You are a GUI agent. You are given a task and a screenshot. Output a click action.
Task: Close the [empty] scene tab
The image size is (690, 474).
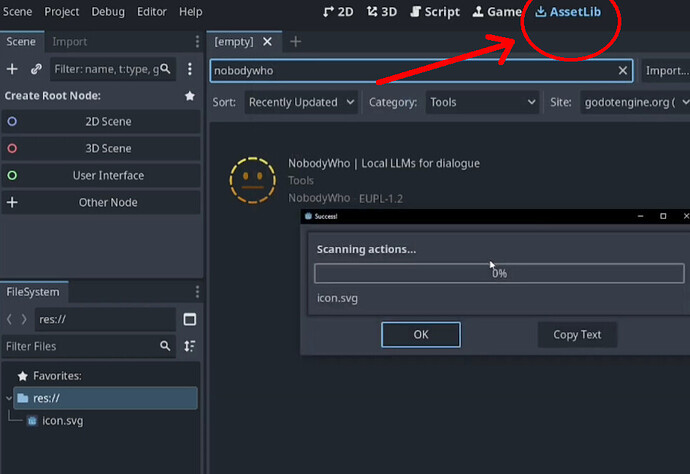[x=267, y=42]
